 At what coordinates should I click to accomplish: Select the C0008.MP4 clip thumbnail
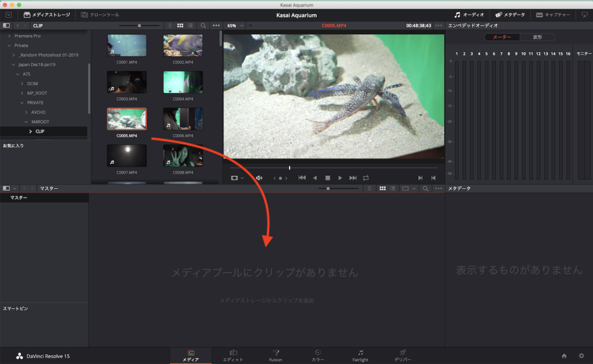coord(183,156)
